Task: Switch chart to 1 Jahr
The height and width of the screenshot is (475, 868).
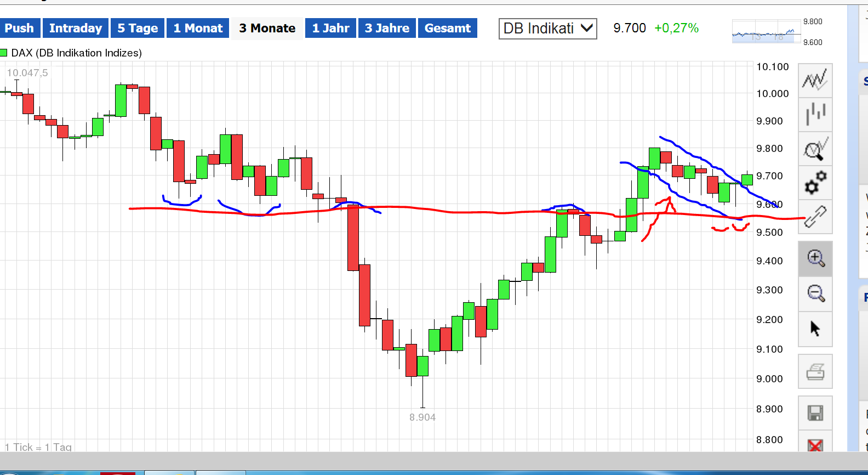Action: pos(331,28)
